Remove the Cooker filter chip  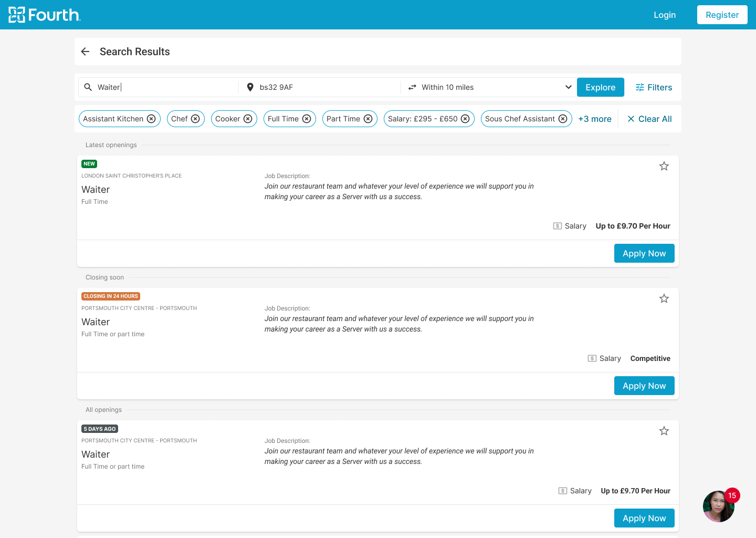click(x=248, y=119)
